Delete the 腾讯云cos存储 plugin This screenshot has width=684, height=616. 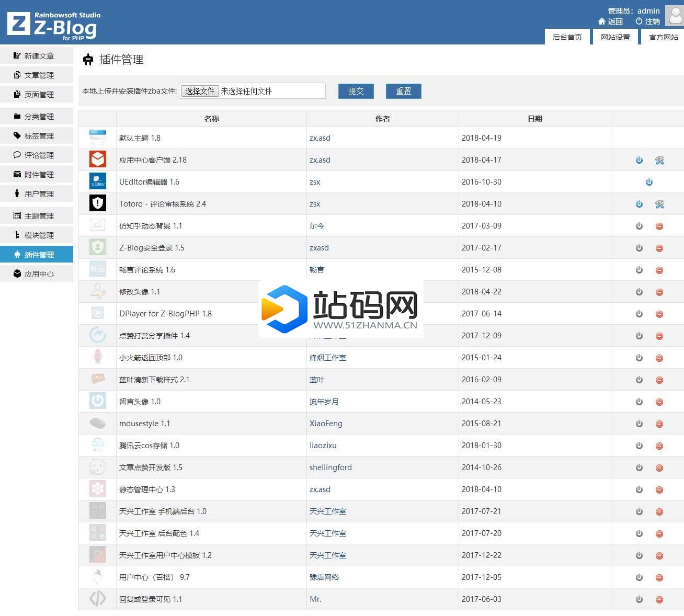click(x=659, y=446)
